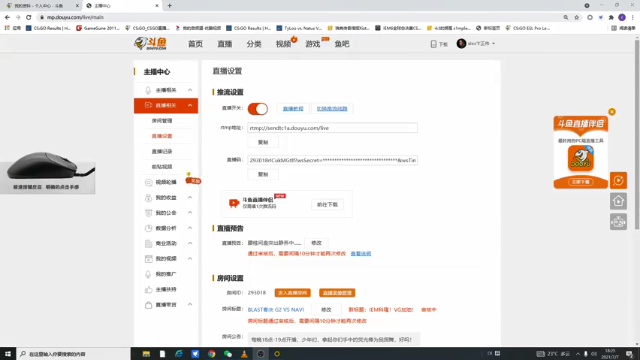Bookmark page with the star icon
640x360 pixels.
576,17
